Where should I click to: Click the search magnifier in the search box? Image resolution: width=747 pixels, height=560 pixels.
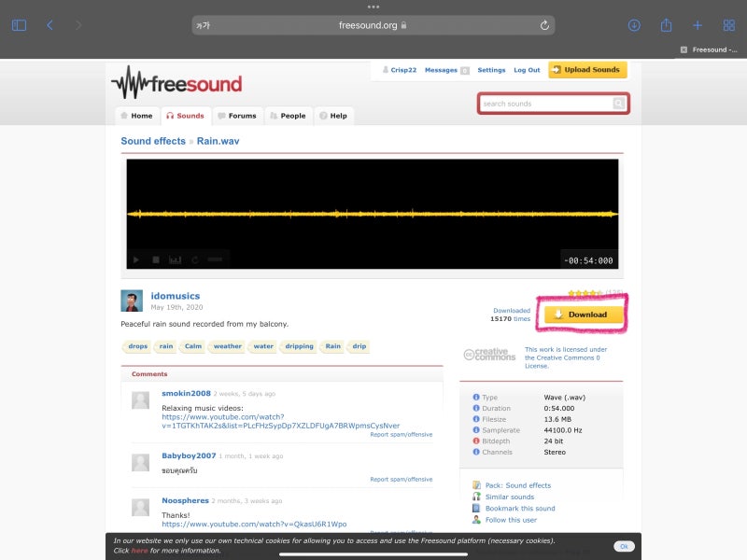tap(617, 103)
